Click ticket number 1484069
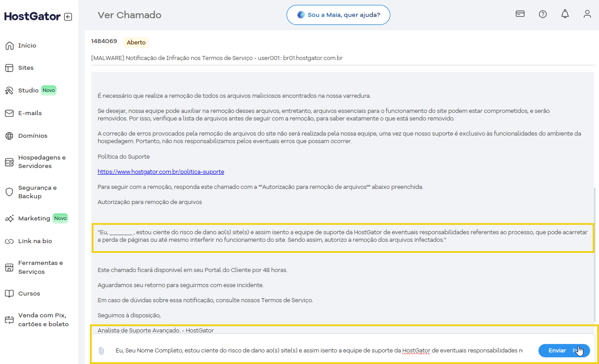 pos(104,41)
